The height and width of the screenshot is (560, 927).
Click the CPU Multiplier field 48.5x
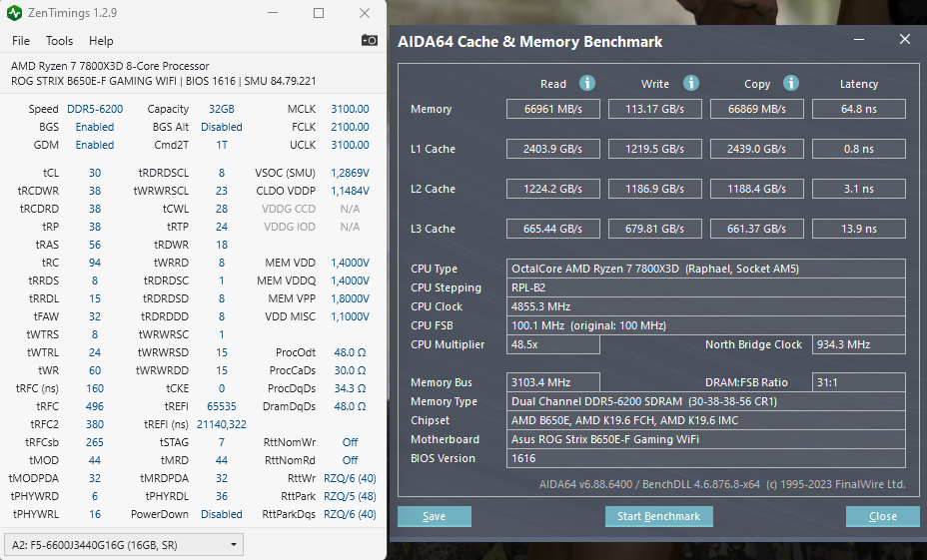(553, 344)
